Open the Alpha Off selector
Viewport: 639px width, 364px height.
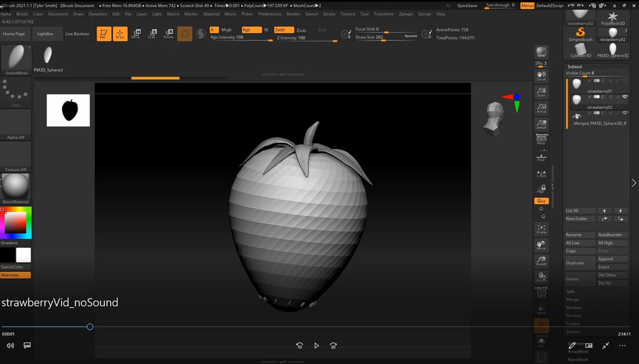tap(15, 125)
